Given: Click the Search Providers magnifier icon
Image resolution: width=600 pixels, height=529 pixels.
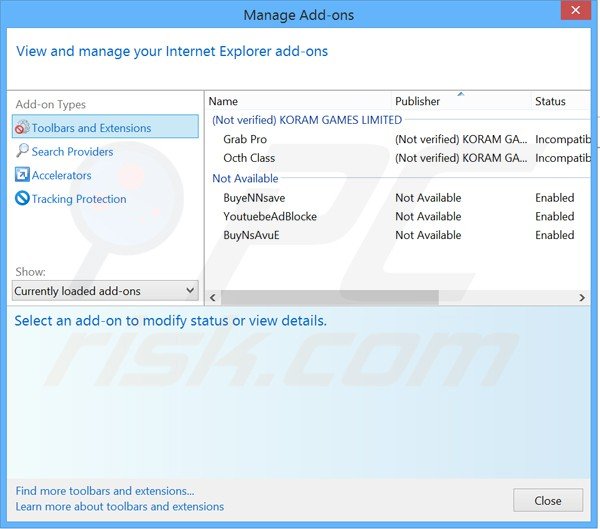Looking at the screenshot, I should (x=22, y=151).
